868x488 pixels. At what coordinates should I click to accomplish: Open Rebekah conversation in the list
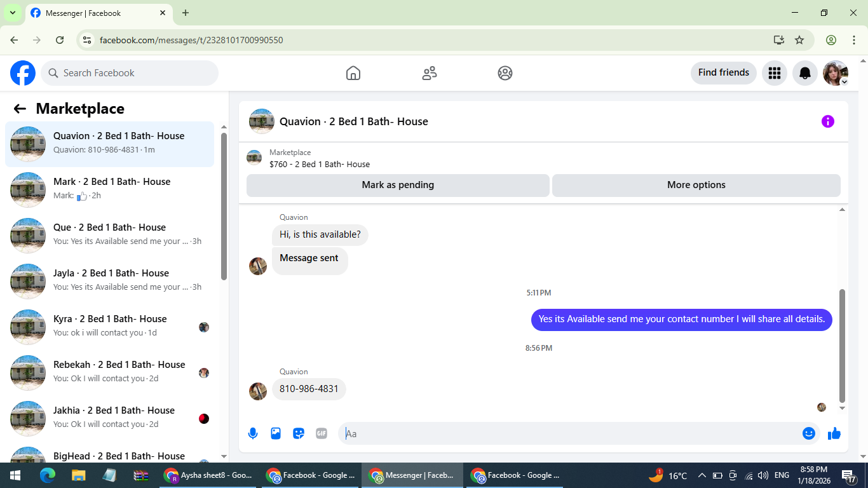(x=110, y=373)
